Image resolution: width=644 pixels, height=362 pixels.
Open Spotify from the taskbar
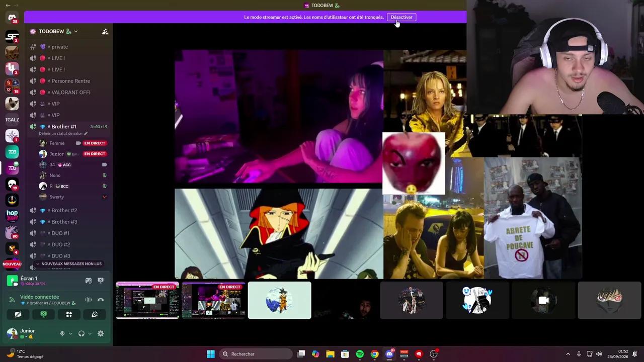pos(360,354)
